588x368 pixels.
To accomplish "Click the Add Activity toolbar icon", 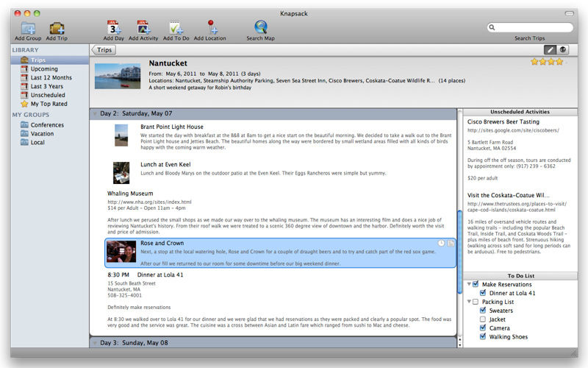I will click(143, 28).
